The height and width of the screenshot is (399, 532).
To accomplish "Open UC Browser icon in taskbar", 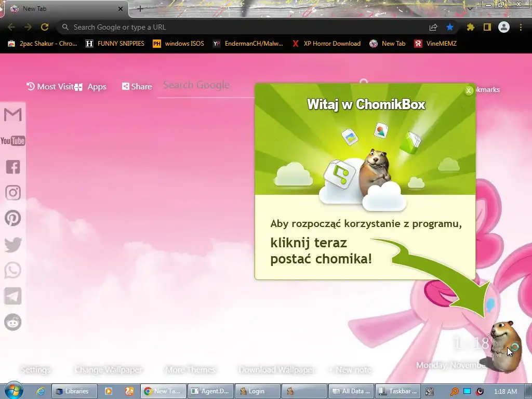I will 129,391.
